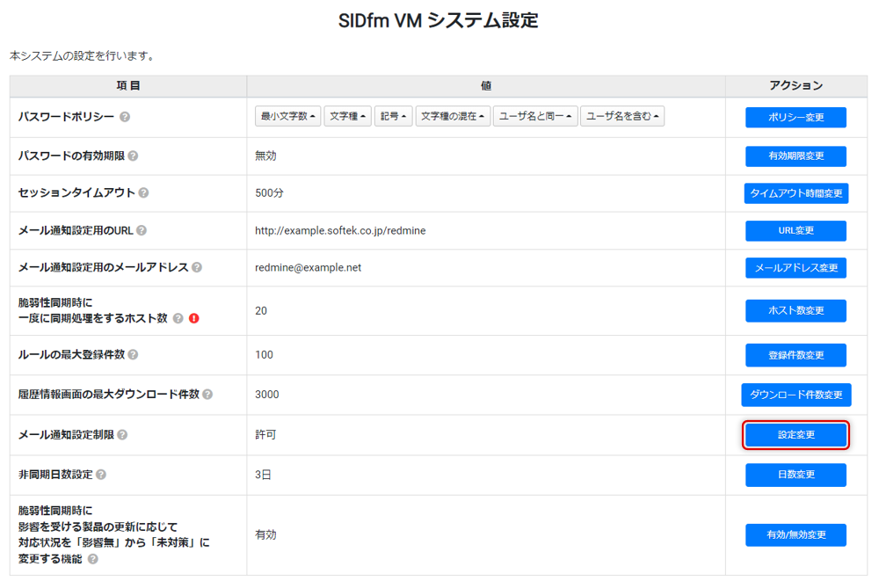Click the redmine@example.net address value

click(308, 267)
